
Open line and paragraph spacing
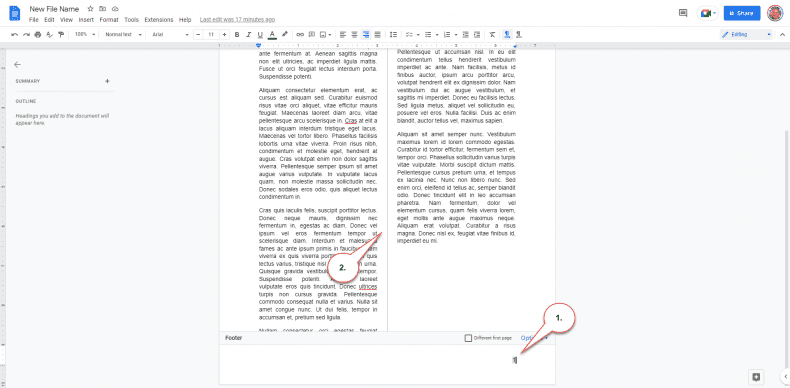click(x=393, y=35)
